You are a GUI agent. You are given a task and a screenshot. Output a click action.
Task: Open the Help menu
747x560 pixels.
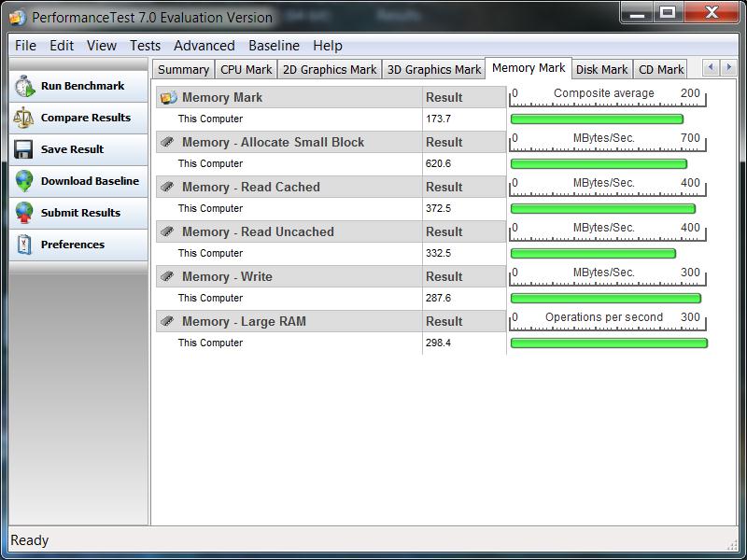pos(328,46)
